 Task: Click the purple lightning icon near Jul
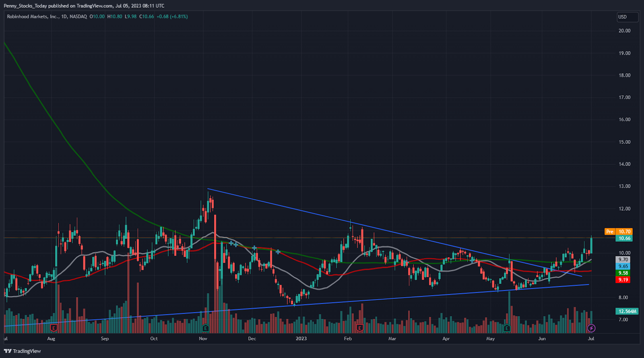tap(591, 328)
